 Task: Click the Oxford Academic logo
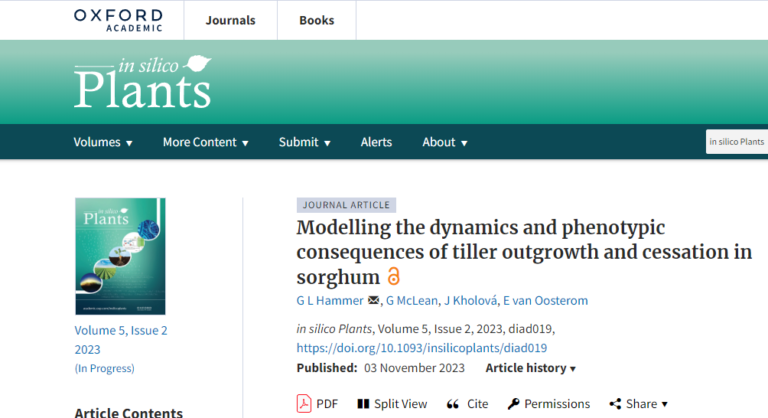118,20
